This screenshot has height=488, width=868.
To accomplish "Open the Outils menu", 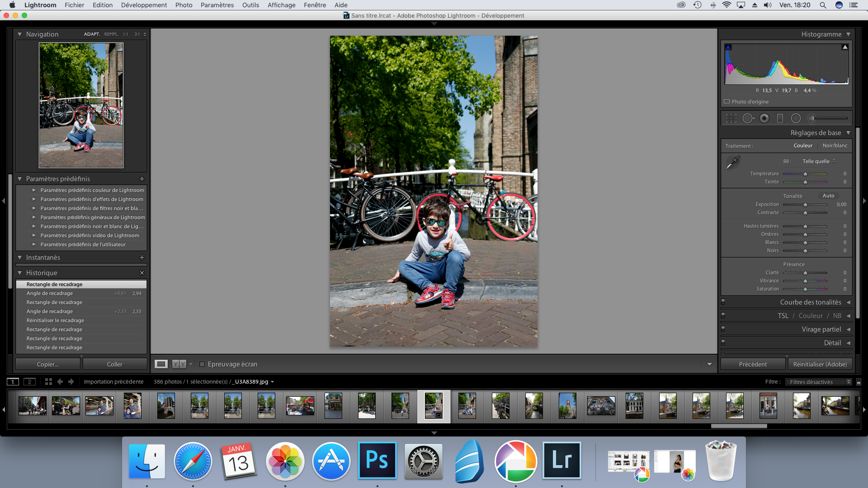I will click(x=250, y=5).
